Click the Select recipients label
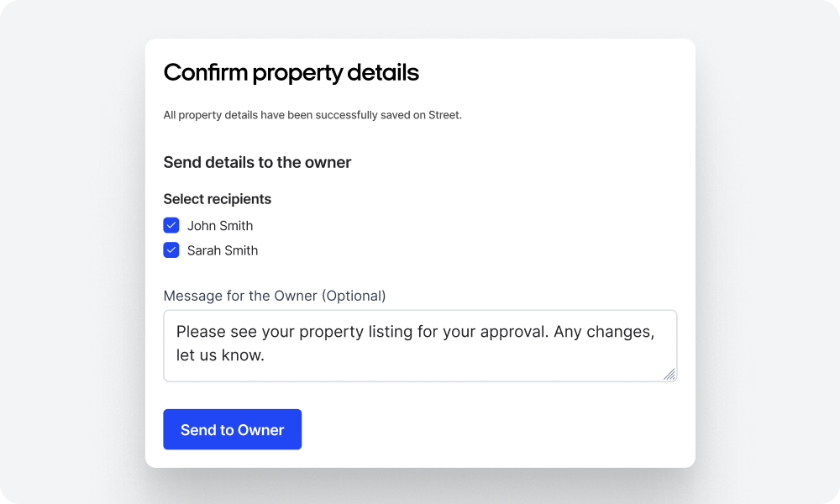840x504 pixels. pyautogui.click(x=218, y=199)
